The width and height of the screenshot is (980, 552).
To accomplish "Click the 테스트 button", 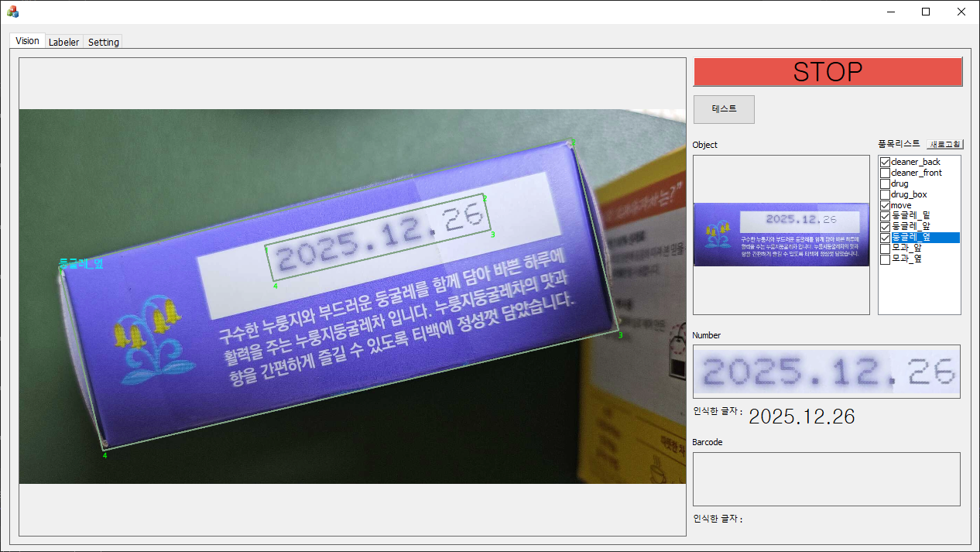I will pyautogui.click(x=724, y=109).
